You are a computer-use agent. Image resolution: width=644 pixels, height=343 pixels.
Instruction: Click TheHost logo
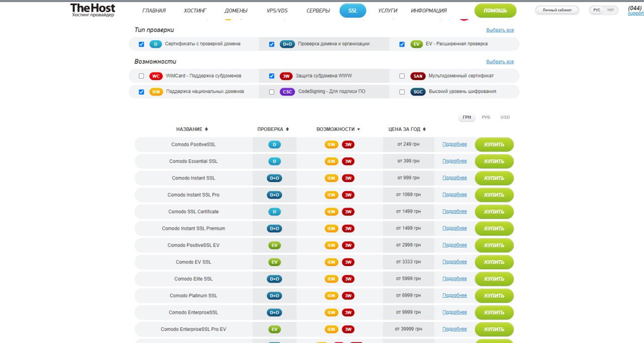[x=93, y=10]
